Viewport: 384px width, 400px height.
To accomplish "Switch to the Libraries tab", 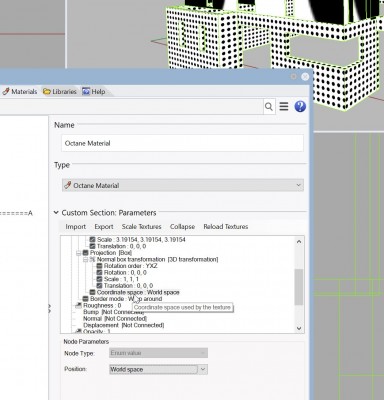I will 60,91.
